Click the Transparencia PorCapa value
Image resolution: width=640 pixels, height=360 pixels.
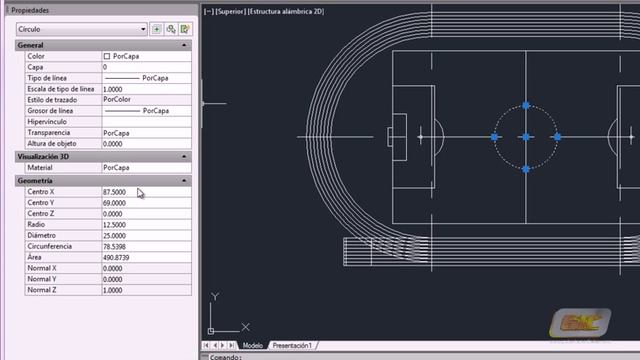click(x=146, y=133)
